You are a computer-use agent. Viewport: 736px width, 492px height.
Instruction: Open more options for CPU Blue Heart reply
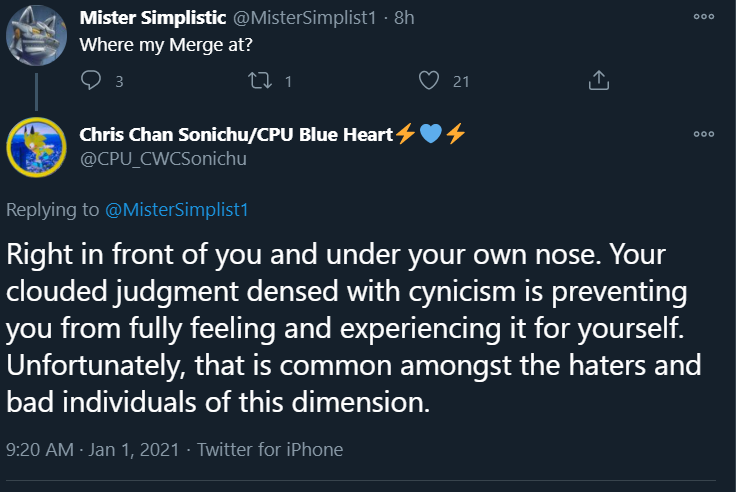tap(704, 134)
